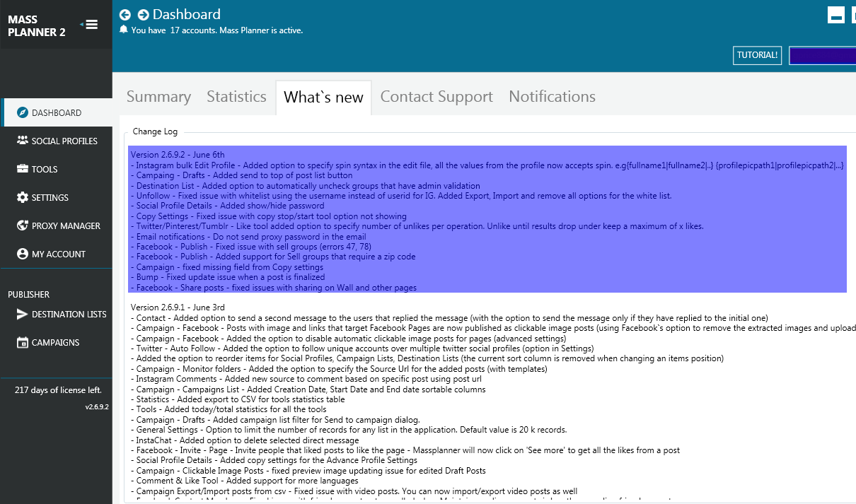Viewport: 856px width, 504px height.
Task: Collapse the sidebar with the hamburger icon
Action: [91, 25]
